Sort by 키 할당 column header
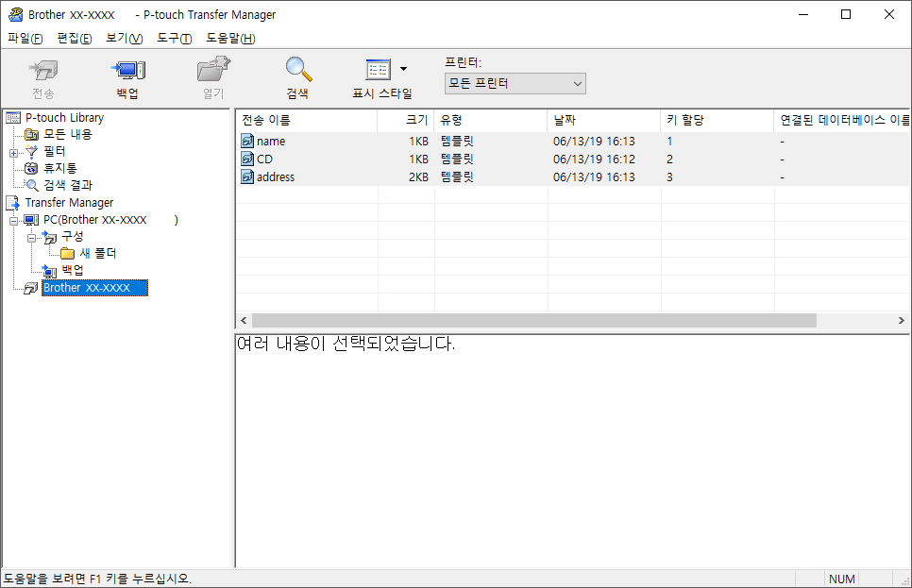 (718, 120)
